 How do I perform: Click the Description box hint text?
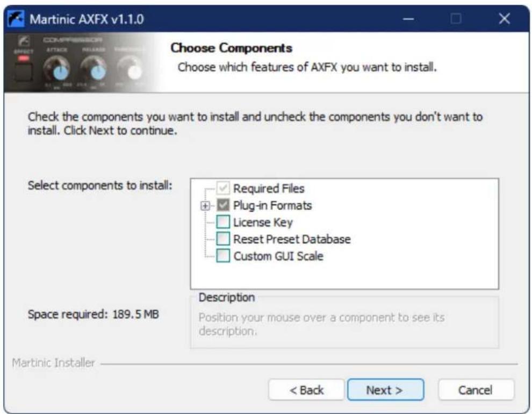[x=321, y=324]
